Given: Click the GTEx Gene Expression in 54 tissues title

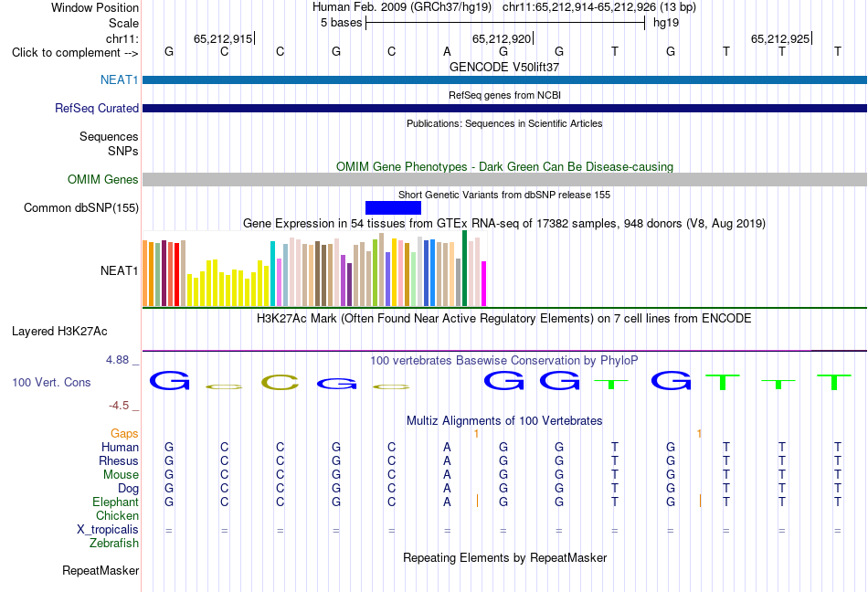Looking at the screenshot, I should [x=504, y=224].
